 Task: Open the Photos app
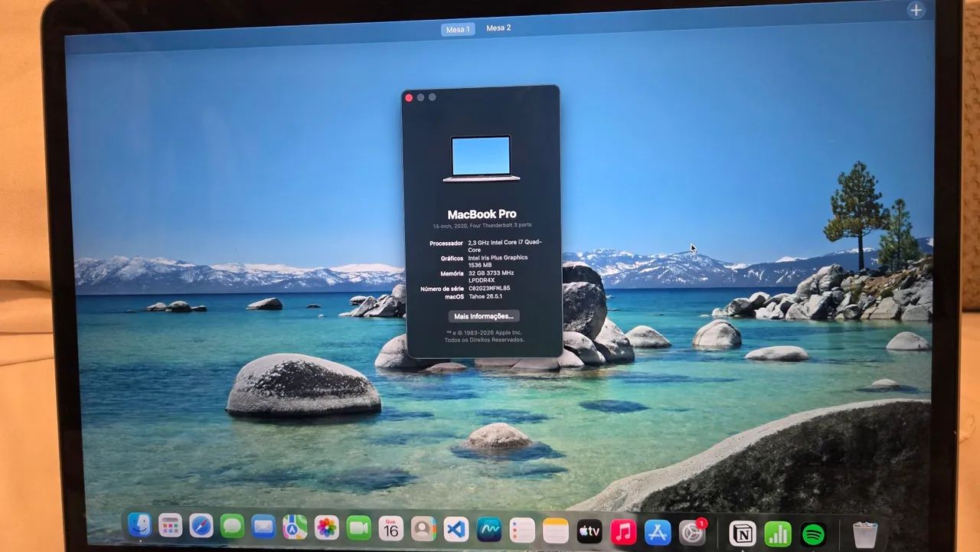click(327, 527)
